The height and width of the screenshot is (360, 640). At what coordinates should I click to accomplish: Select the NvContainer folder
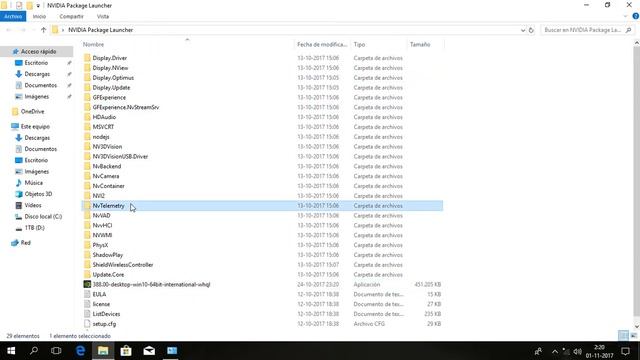(x=108, y=186)
